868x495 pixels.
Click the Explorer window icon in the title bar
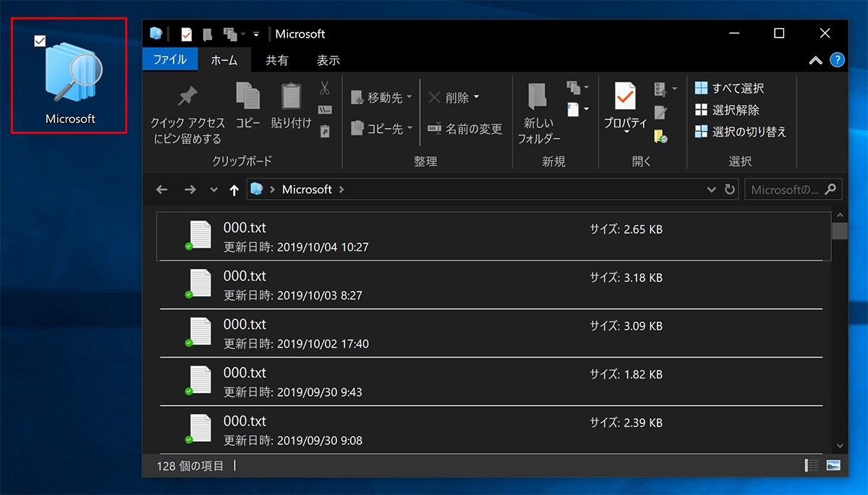pyautogui.click(x=156, y=34)
